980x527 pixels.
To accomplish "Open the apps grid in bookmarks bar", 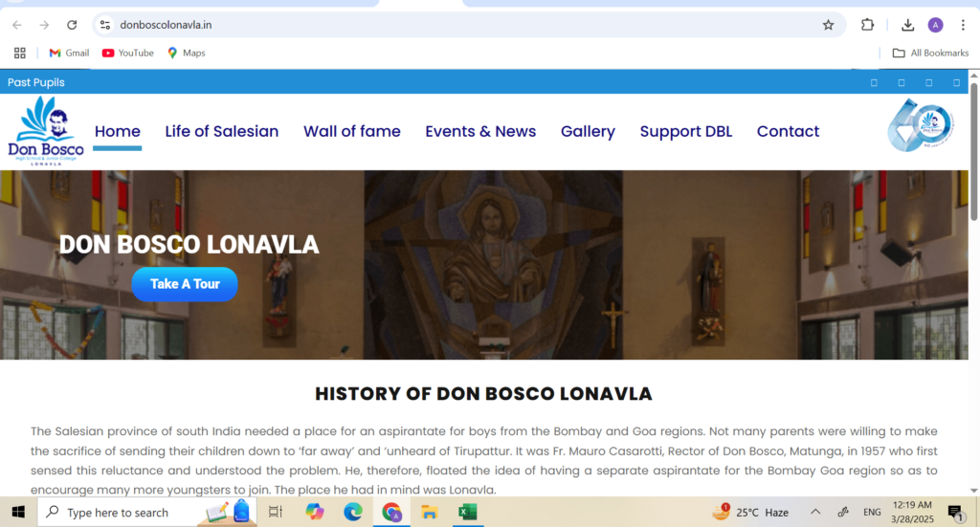I will (20, 54).
